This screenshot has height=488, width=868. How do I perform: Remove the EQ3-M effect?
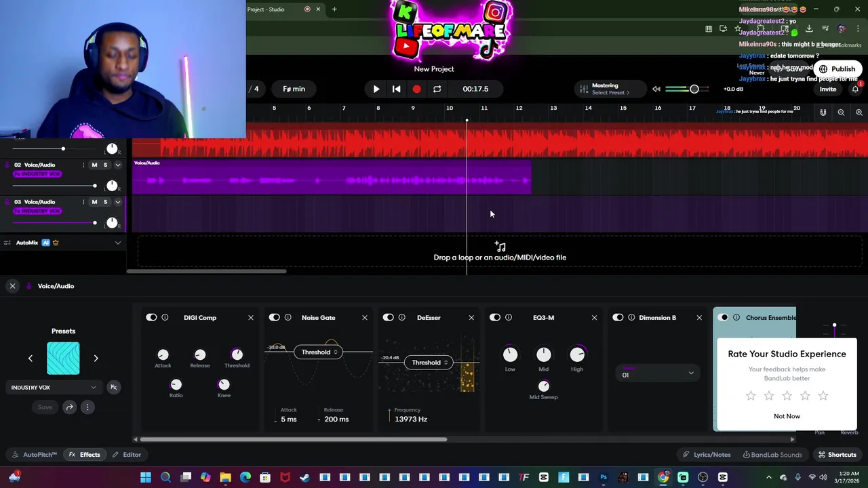594,317
